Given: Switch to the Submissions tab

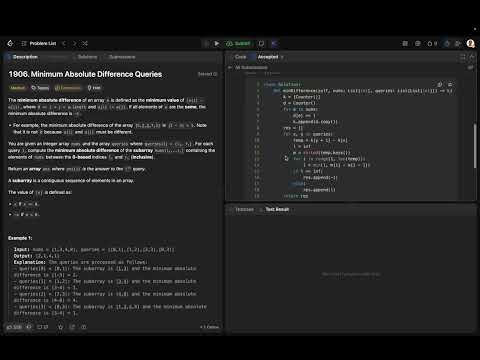Looking at the screenshot, I should 120,57.
